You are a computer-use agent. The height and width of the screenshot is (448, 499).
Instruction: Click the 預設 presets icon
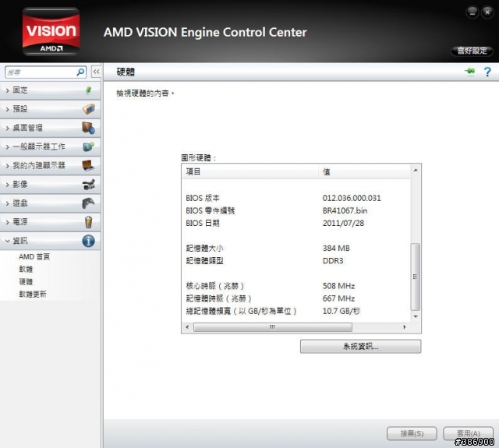click(88, 109)
